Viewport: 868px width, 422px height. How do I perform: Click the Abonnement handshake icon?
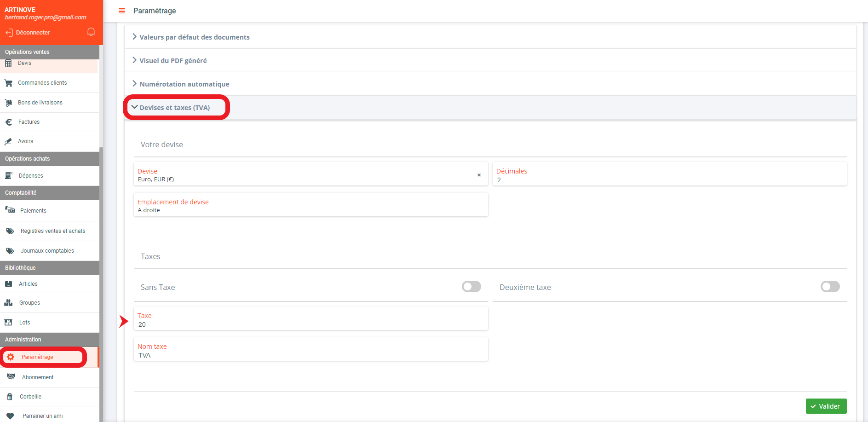[x=11, y=377]
